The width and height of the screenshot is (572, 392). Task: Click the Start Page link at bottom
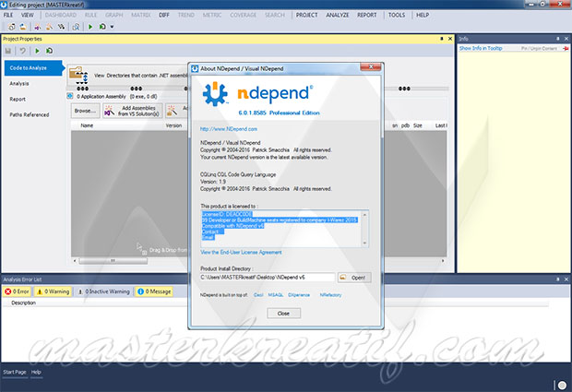pos(15,372)
